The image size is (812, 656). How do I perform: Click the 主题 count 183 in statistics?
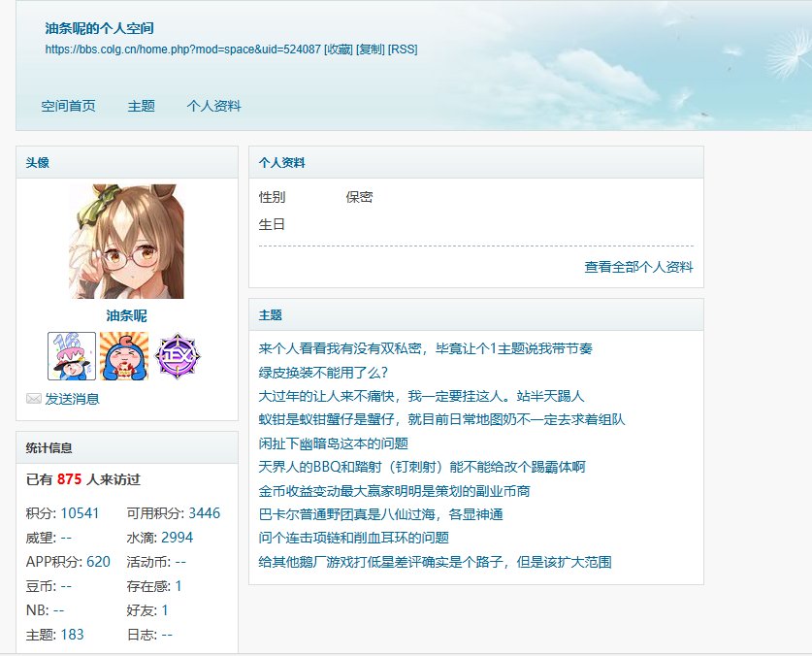(x=72, y=635)
